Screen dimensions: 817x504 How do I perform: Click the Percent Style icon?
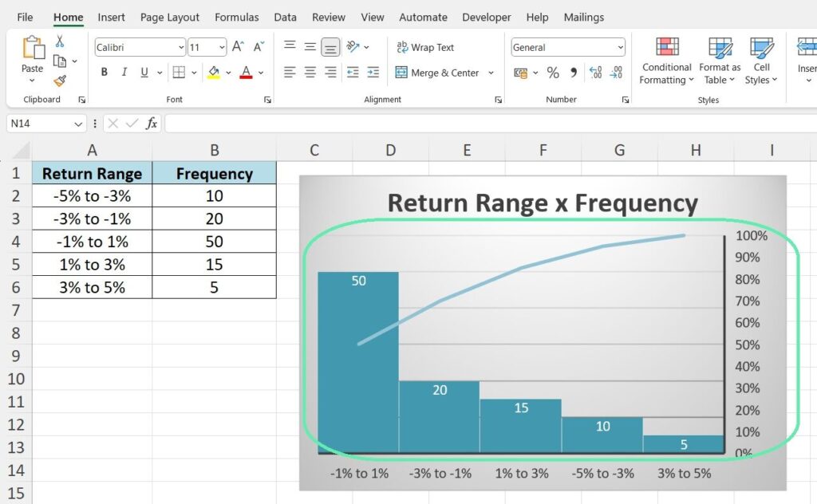[x=553, y=73]
